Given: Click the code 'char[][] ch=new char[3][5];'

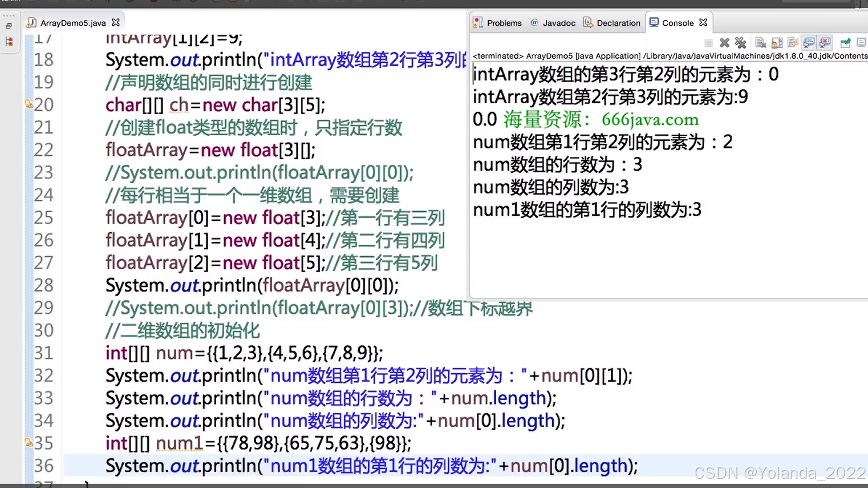Looking at the screenshot, I should [x=215, y=105].
